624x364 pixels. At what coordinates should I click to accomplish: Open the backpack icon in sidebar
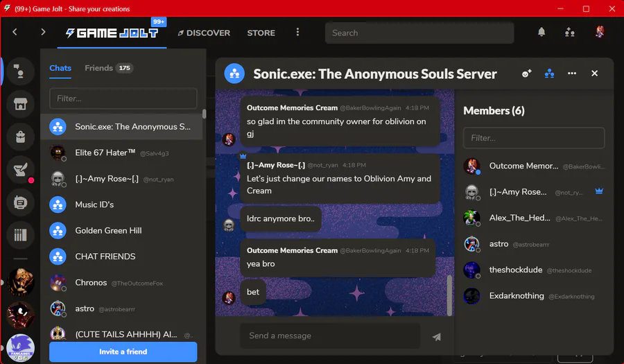(20, 137)
